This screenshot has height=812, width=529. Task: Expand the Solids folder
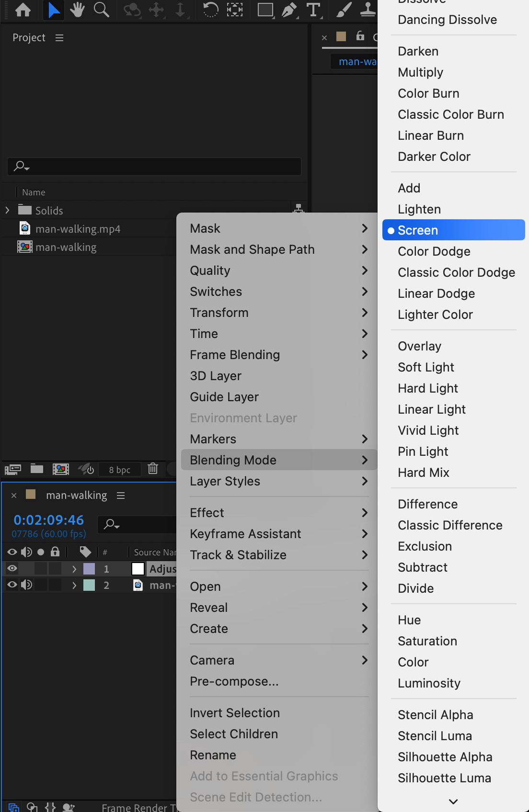coord(7,210)
